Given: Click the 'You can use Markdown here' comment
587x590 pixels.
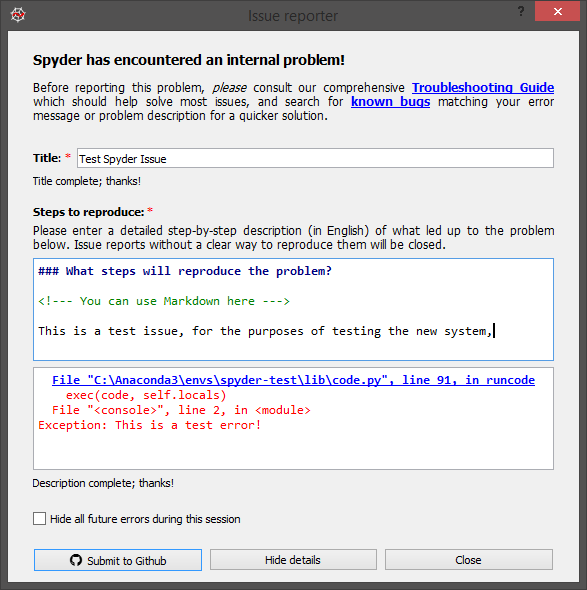Looking at the screenshot, I should click(x=164, y=301).
